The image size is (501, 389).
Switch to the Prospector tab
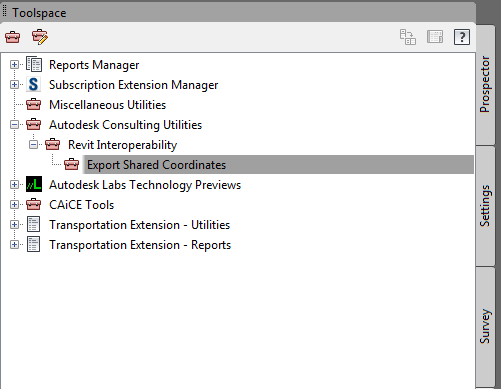(485, 84)
